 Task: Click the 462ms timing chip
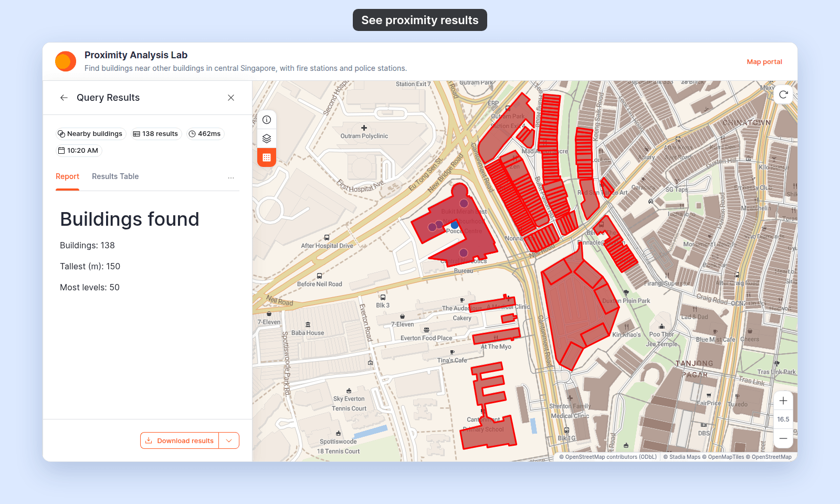click(205, 134)
